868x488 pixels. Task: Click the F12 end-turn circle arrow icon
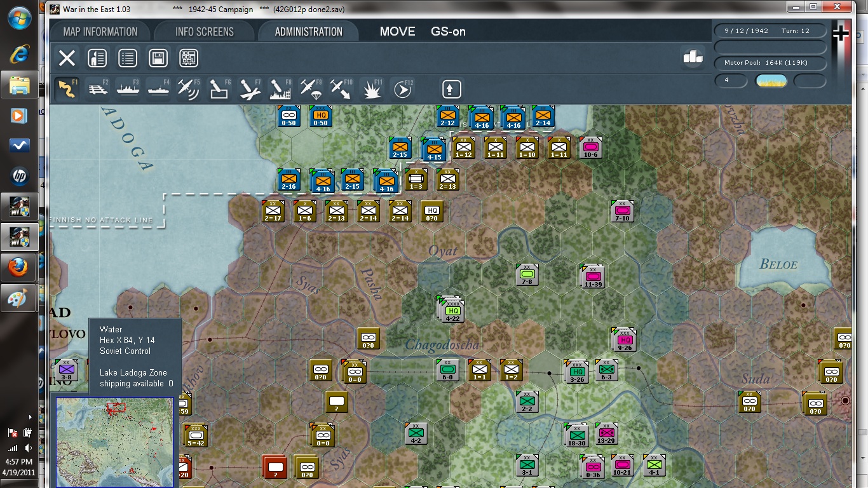[x=402, y=89]
